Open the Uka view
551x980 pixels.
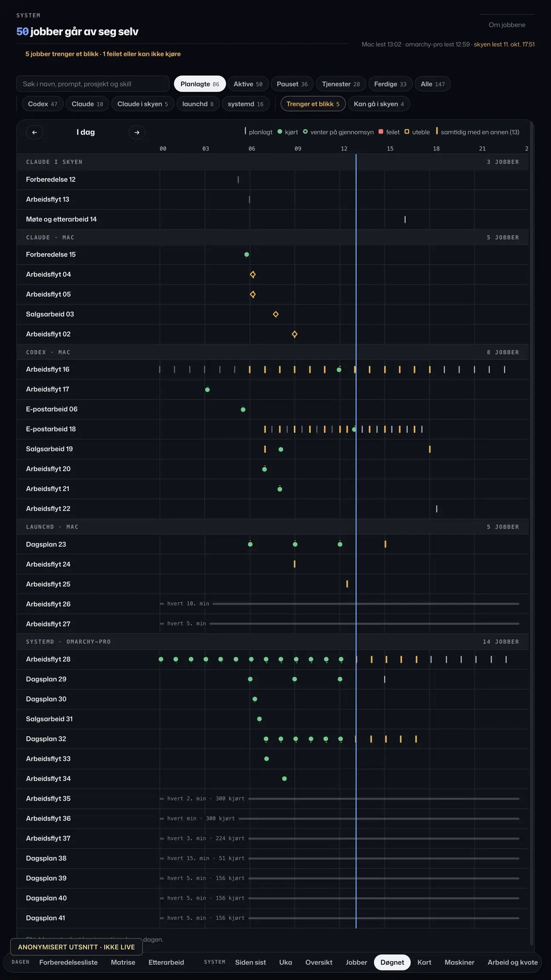tap(286, 962)
